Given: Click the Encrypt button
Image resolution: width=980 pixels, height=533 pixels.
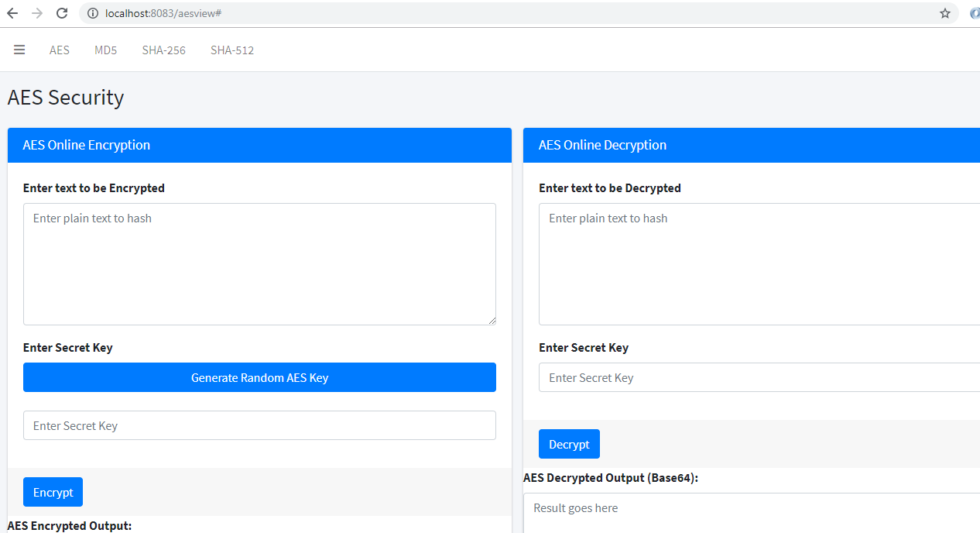Looking at the screenshot, I should tap(53, 491).
